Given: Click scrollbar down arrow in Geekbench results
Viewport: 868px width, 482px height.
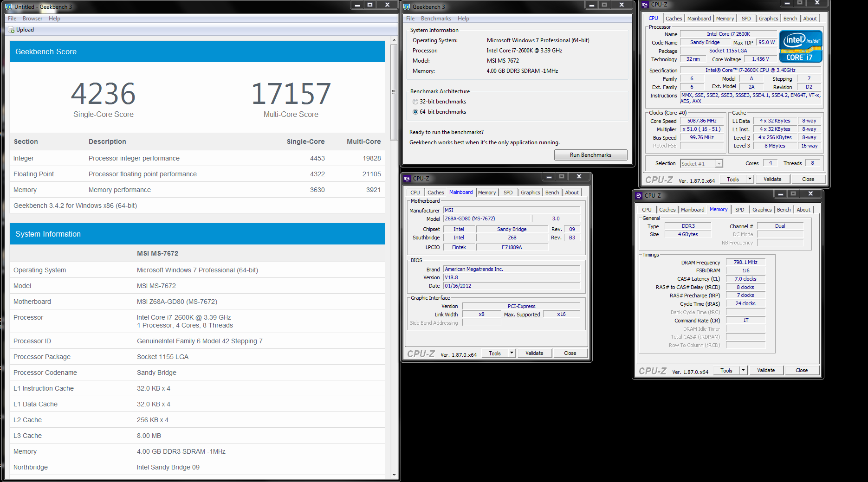Looking at the screenshot, I should (x=394, y=475).
